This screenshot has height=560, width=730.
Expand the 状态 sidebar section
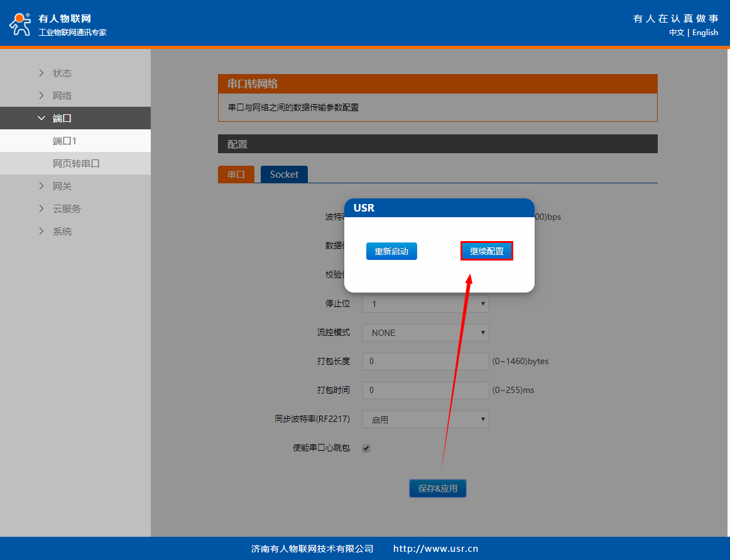[62, 73]
